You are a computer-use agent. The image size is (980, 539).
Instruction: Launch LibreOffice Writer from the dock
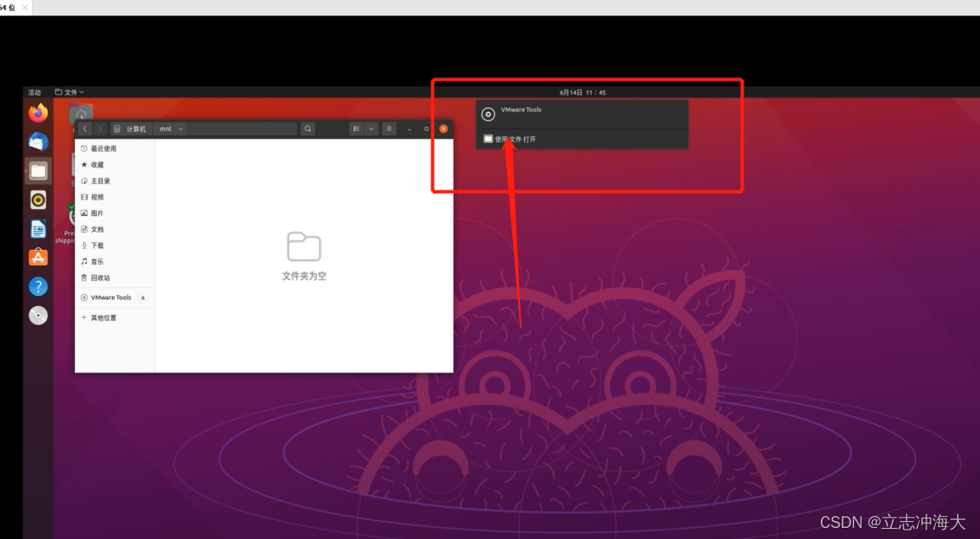coord(38,229)
